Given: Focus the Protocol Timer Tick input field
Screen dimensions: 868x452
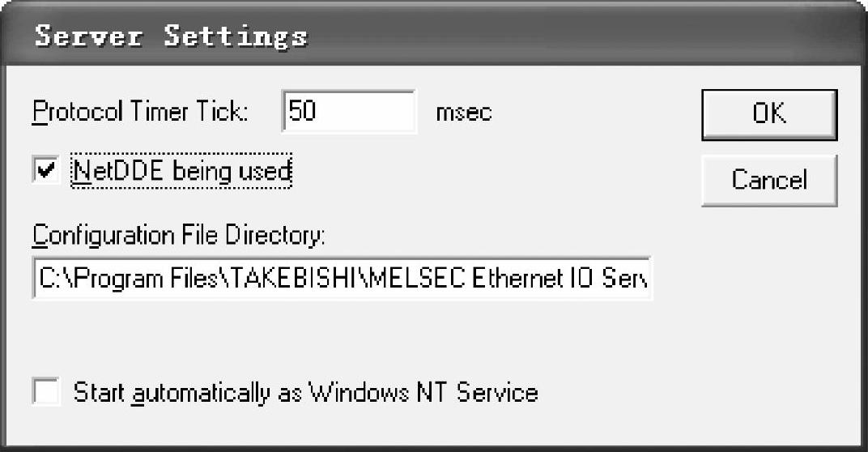Looking at the screenshot, I should (348, 112).
